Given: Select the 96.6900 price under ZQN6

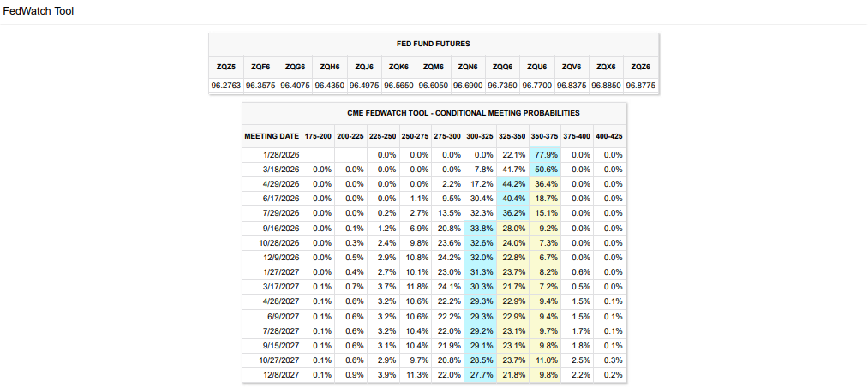Looking at the screenshot, I should pos(468,85).
